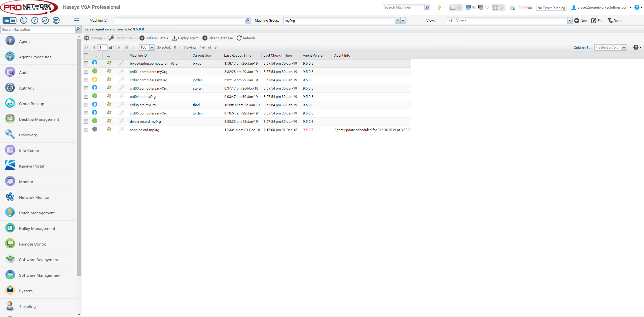This screenshot has width=644, height=317.
Task: Open Patch Management in navigation
Action: pyautogui.click(x=38, y=213)
